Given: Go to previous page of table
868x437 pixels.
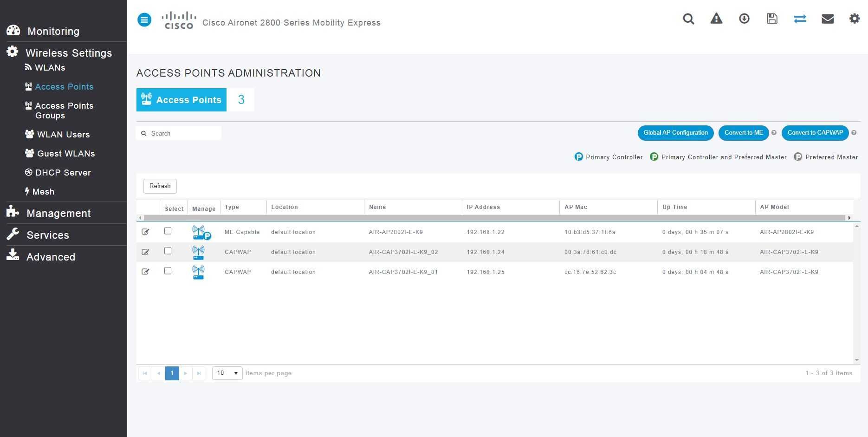Looking at the screenshot, I should point(159,373).
